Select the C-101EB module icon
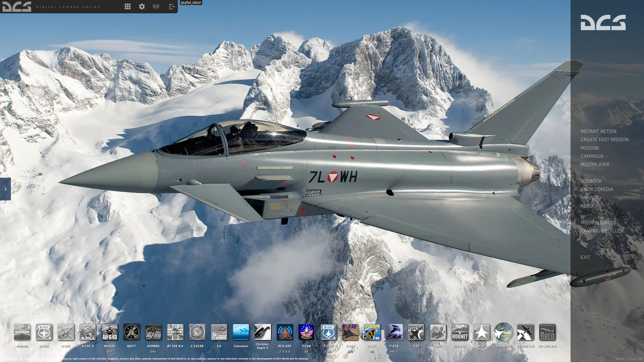Viewport: 644px width, 362px height. coord(197,332)
